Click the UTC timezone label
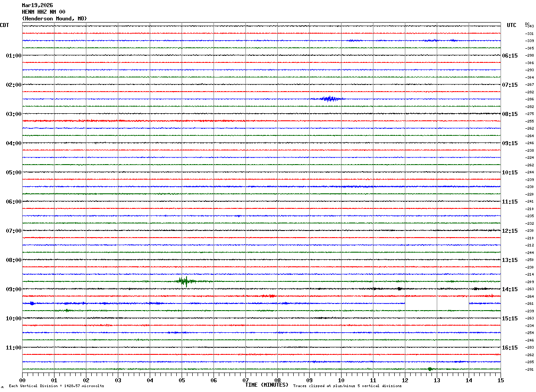Viewport: 536px width, 392px height. pos(511,25)
